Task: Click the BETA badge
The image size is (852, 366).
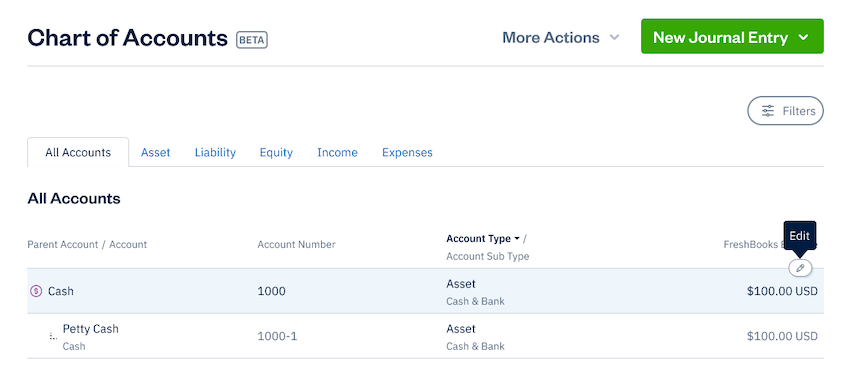Action: (x=252, y=40)
